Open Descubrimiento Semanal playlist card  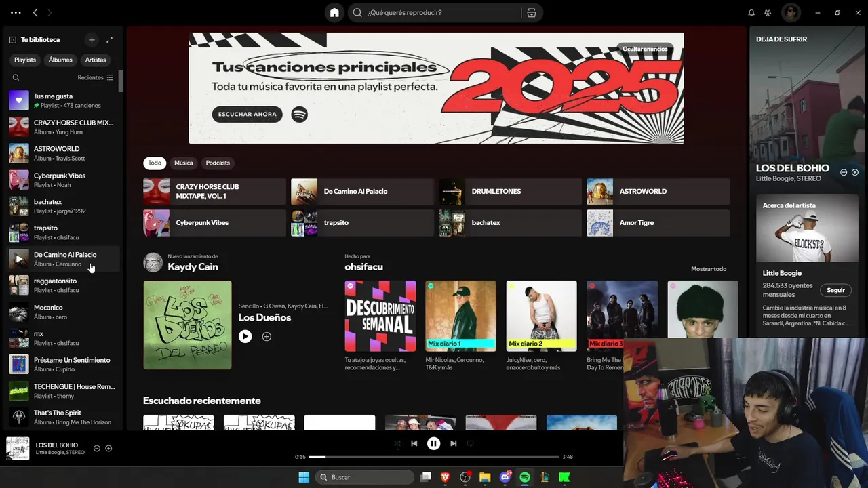(380, 325)
